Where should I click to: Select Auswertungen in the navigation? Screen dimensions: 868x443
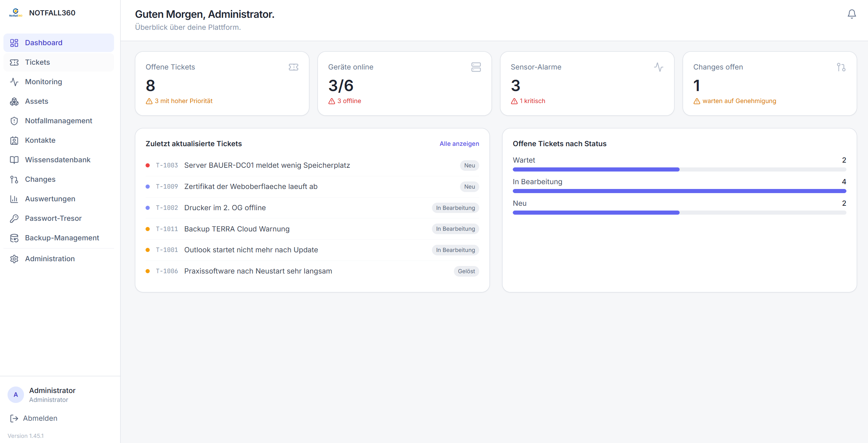59,199
